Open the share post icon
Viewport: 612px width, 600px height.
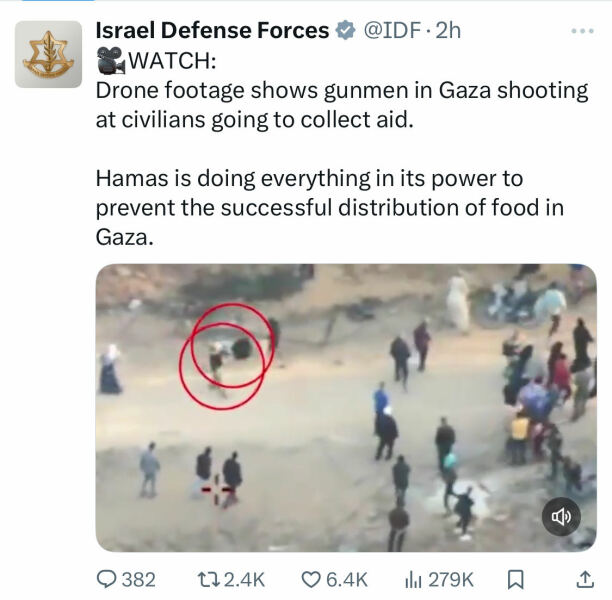tap(585, 579)
